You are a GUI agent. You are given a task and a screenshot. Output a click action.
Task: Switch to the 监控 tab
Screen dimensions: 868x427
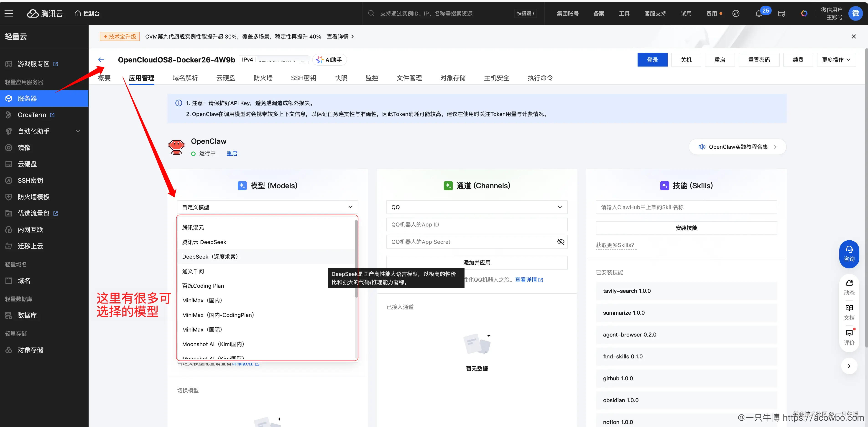(372, 77)
